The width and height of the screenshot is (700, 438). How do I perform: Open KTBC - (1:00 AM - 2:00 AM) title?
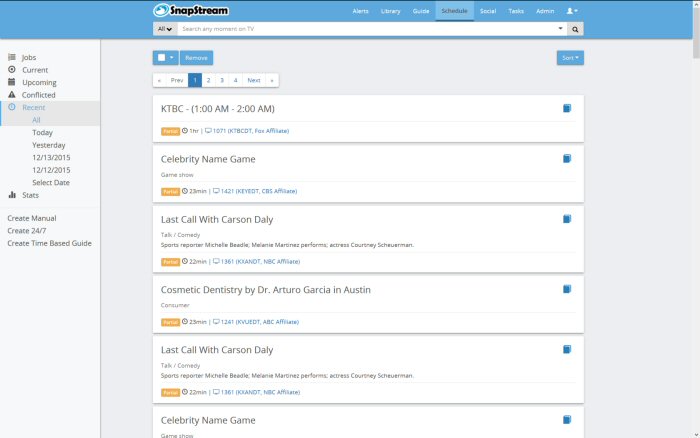pos(217,109)
